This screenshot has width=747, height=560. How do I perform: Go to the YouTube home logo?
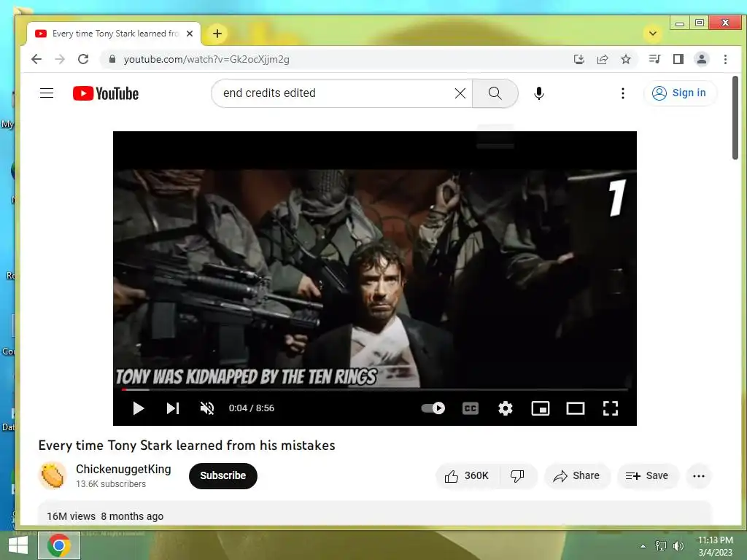[106, 93]
